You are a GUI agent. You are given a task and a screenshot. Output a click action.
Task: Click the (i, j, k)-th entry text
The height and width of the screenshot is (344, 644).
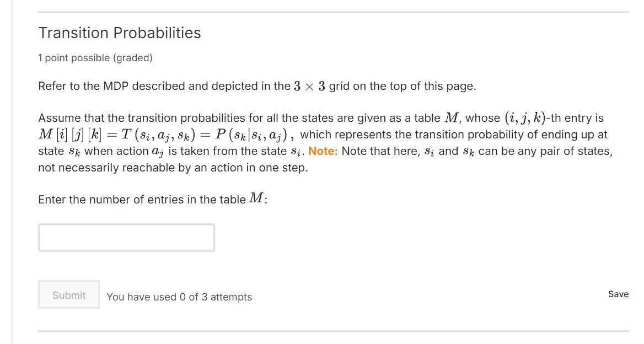(x=551, y=117)
